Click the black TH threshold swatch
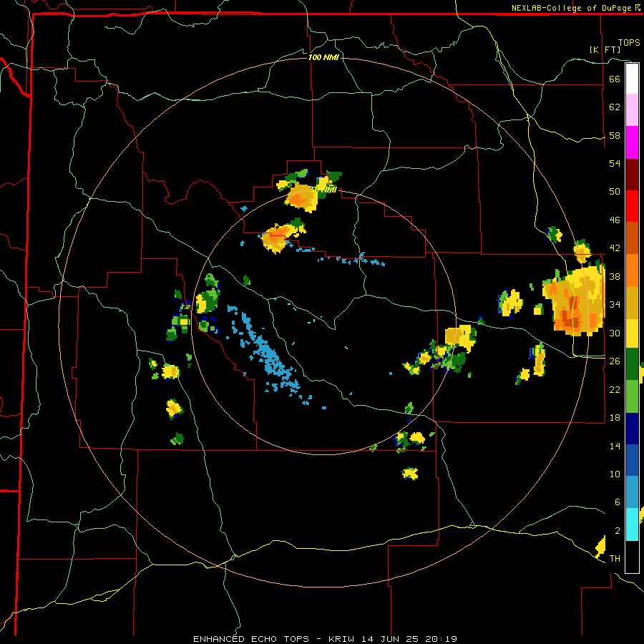This screenshot has height=644, width=644. click(x=632, y=557)
